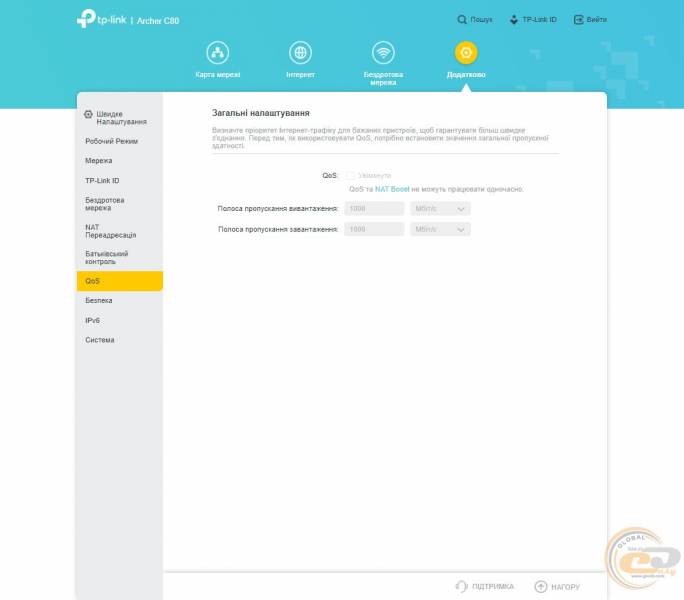Open IPv6 sidebar item
Screen dimensions: 684x600
pos(92,320)
